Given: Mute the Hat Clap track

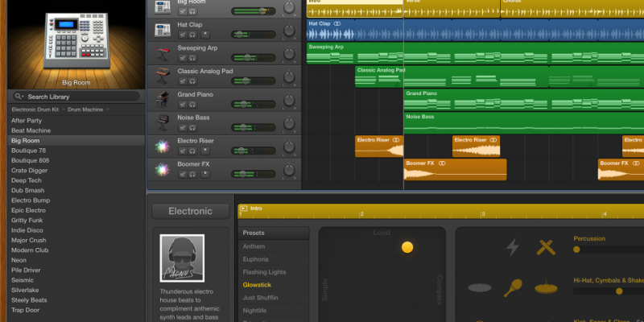Looking at the screenshot, I should point(183,35).
